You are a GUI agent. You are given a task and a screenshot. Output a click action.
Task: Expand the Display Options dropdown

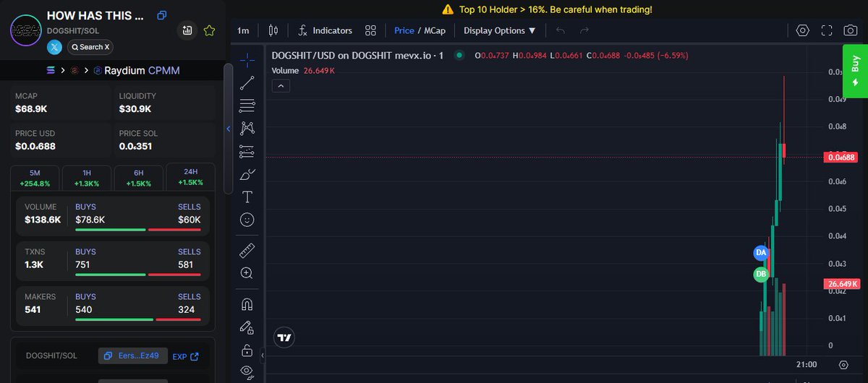click(x=500, y=30)
